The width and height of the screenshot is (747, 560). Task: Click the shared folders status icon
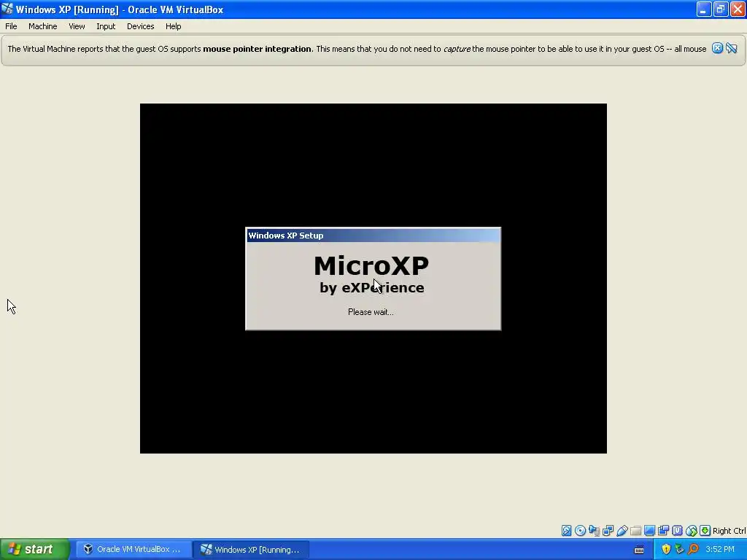(x=635, y=531)
